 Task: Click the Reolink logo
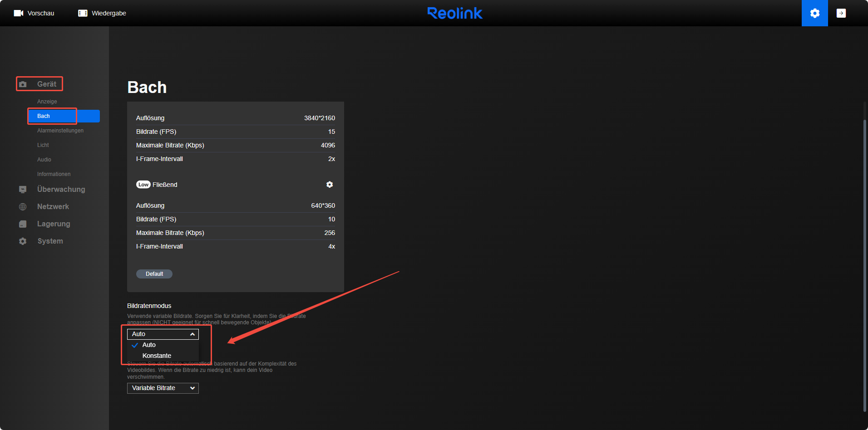(455, 13)
